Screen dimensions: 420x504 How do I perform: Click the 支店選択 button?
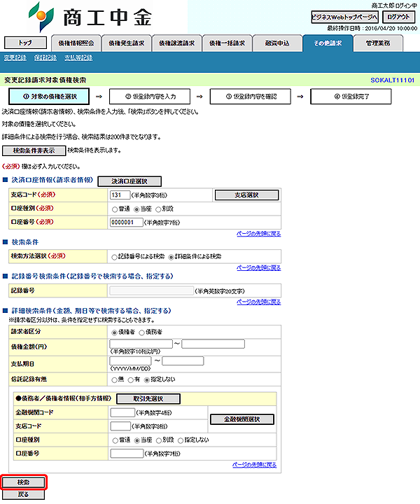[246, 195]
